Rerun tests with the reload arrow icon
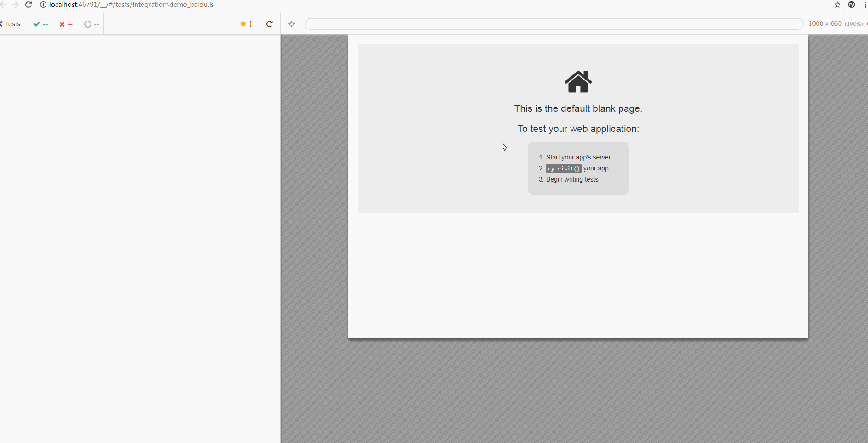Image resolution: width=868 pixels, height=443 pixels. tap(269, 24)
